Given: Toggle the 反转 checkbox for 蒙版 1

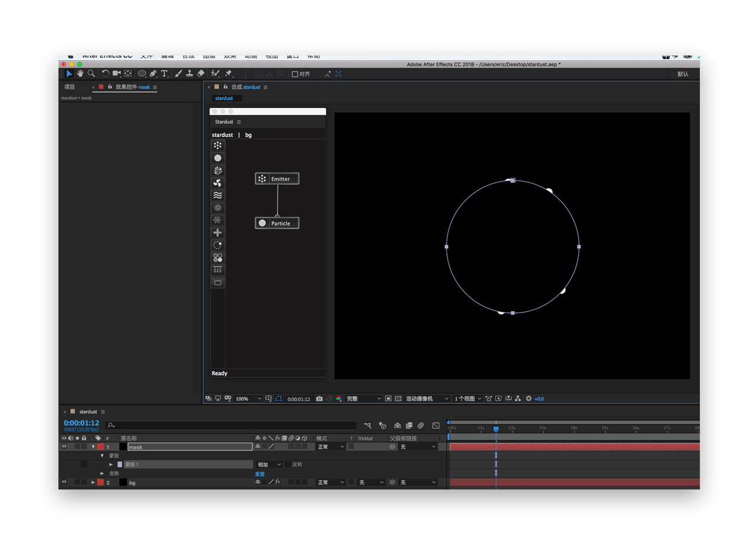Looking at the screenshot, I should (x=288, y=465).
